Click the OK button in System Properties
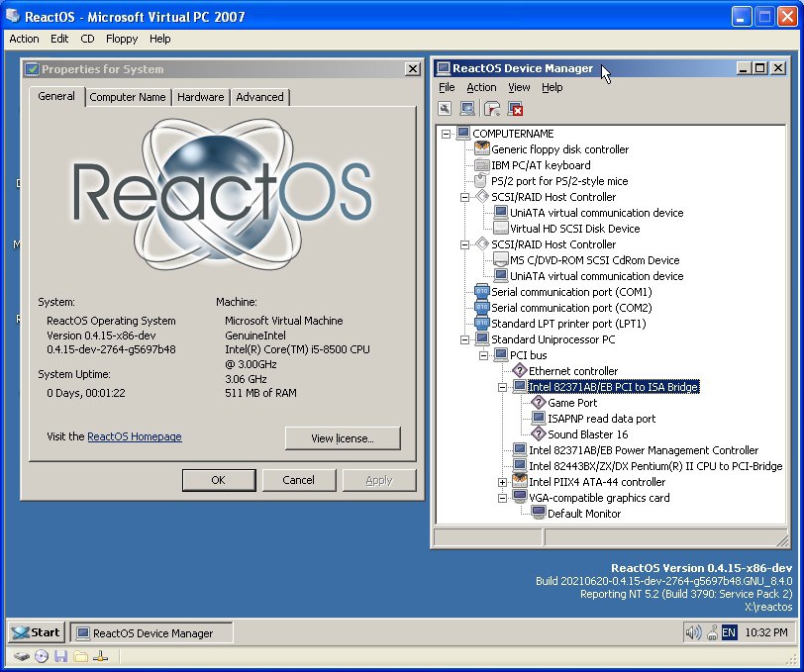804x672 pixels. 219,480
